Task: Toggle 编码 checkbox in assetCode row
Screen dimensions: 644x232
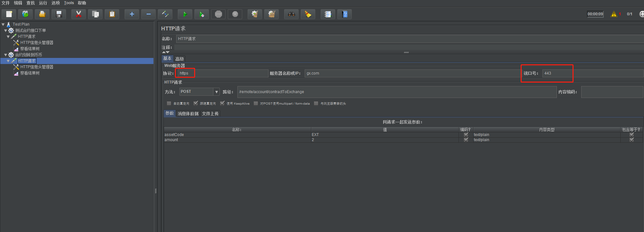Action: tap(466, 135)
